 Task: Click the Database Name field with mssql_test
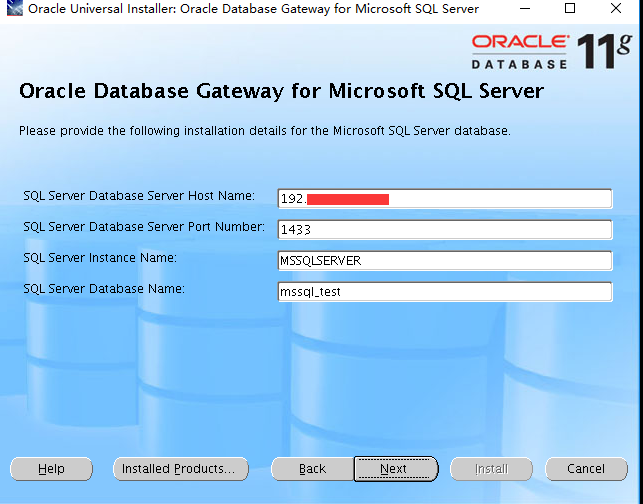[444, 291]
